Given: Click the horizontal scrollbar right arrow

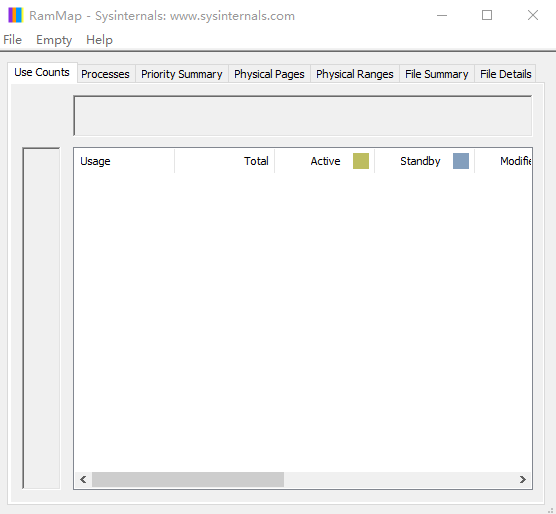Looking at the screenshot, I should 523,480.
